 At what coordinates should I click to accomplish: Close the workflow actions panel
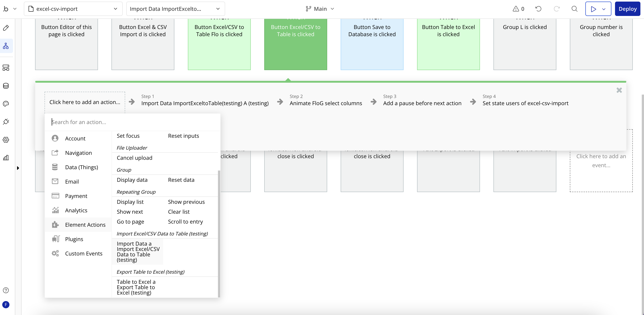[x=619, y=90]
